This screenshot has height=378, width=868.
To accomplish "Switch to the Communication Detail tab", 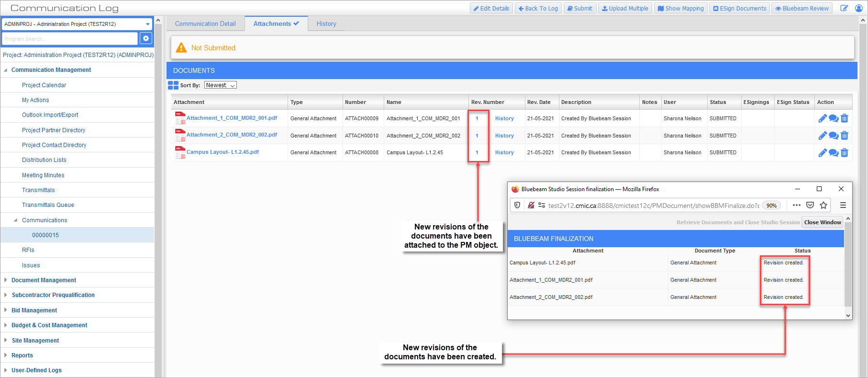I will 205,23.
